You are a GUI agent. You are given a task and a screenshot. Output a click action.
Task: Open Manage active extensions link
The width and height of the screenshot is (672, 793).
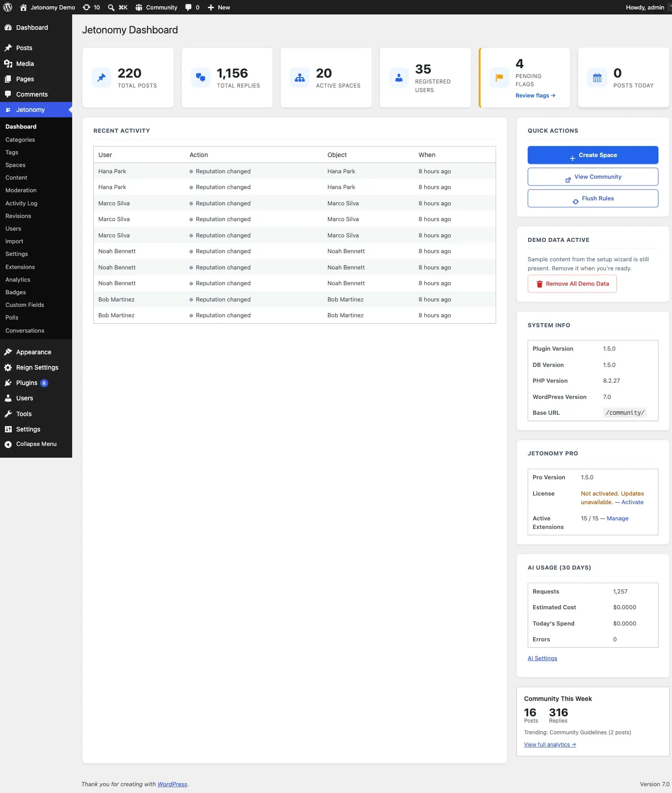617,519
